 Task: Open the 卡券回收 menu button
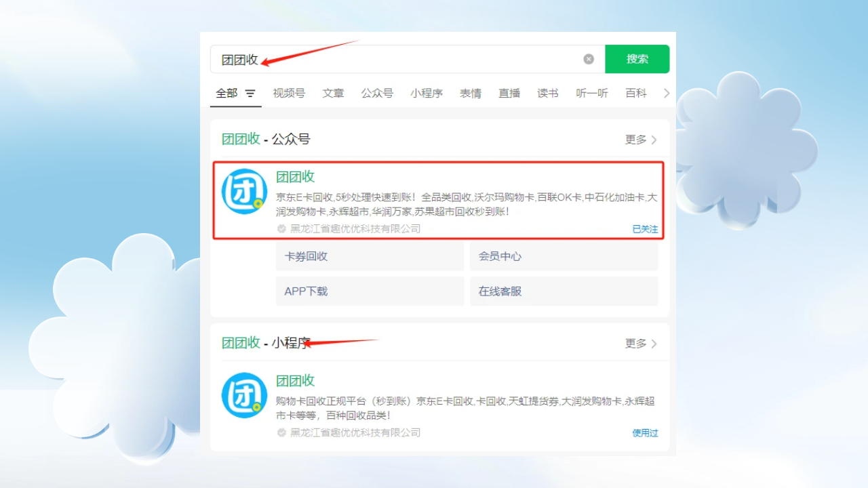pos(370,256)
